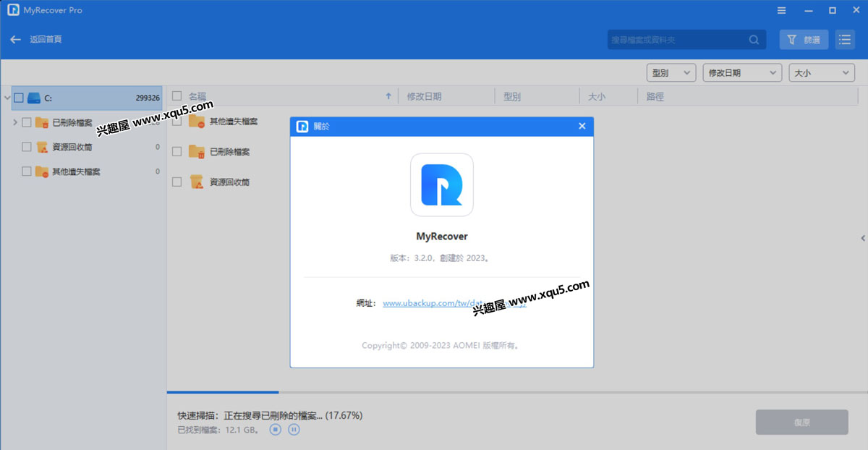
Task: Click the Copyright 2009-2023 AOMEI text
Action: click(x=442, y=345)
